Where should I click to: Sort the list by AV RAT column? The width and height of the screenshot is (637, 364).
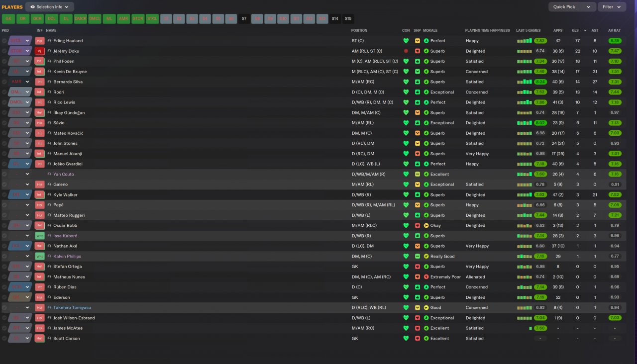[615, 30]
